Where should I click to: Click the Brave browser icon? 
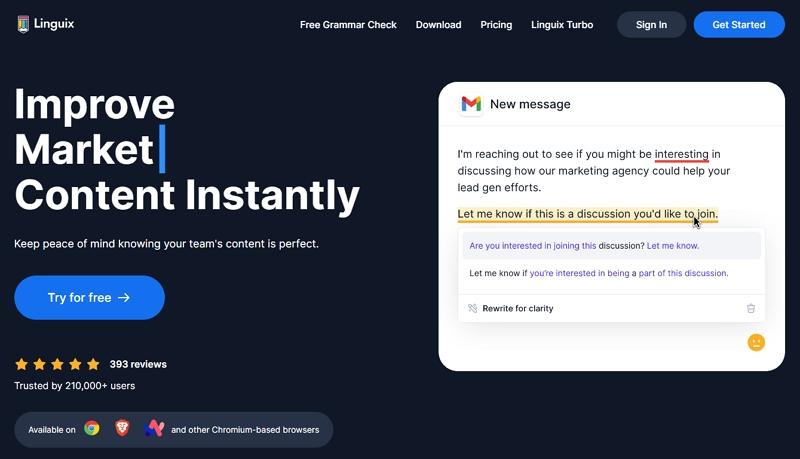122,429
